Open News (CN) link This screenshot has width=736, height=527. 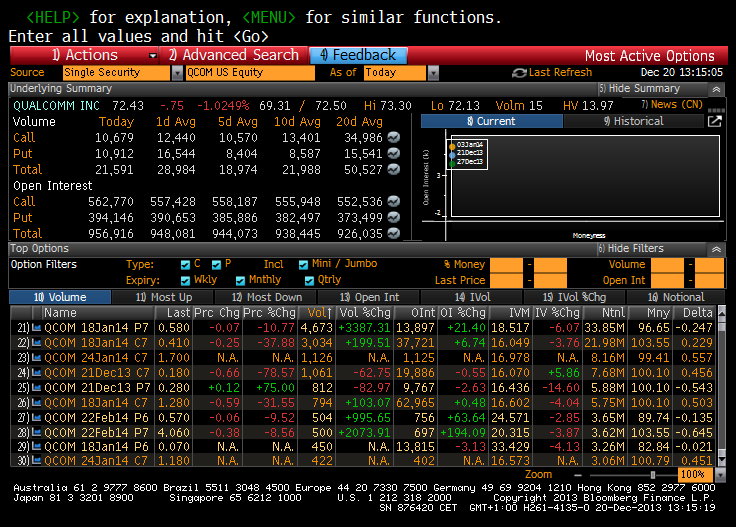coord(672,105)
